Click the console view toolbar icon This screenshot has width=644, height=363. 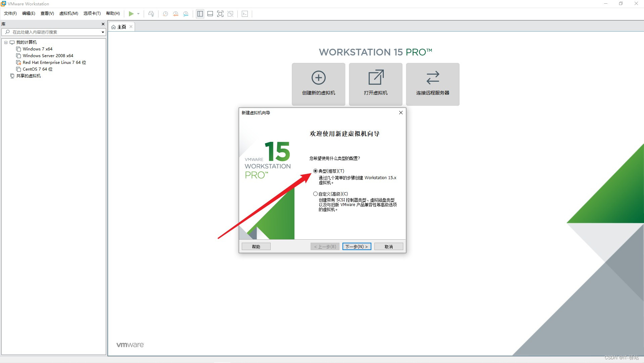pyautogui.click(x=245, y=14)
